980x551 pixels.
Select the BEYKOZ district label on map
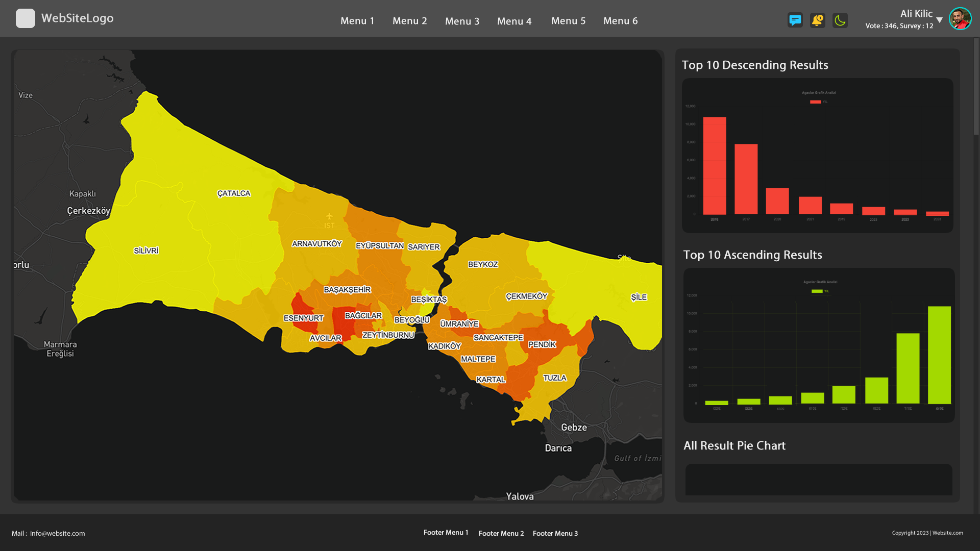pyautogui.click(x=483, y=264)
